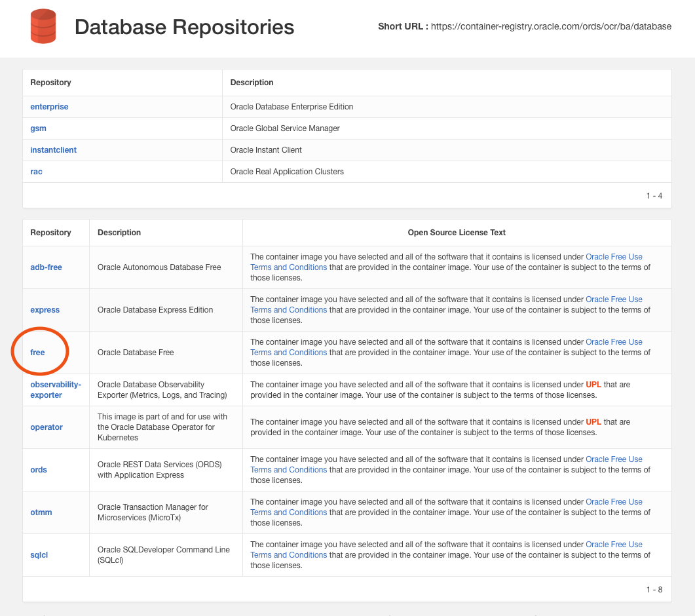Viewport: 695px width, 616px height.
Task: Open the sqlcl repository link
Action: (x=39, y=555)
